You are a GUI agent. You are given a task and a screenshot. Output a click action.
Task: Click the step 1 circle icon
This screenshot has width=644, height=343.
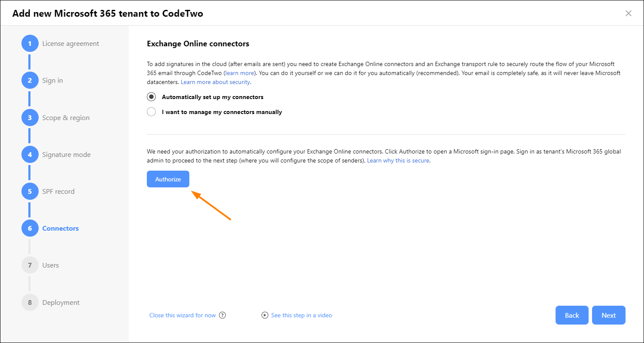30,43
